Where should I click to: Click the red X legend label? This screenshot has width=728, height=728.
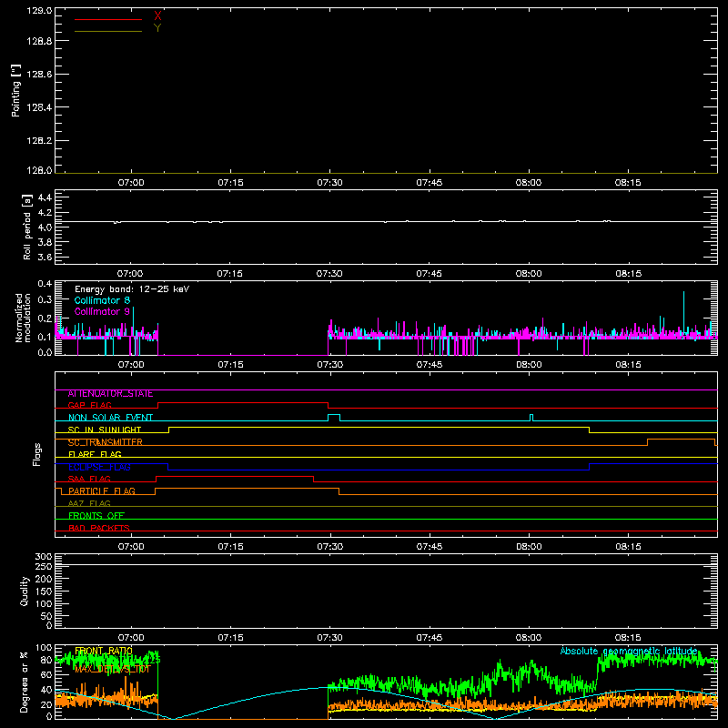pos(157,16)
